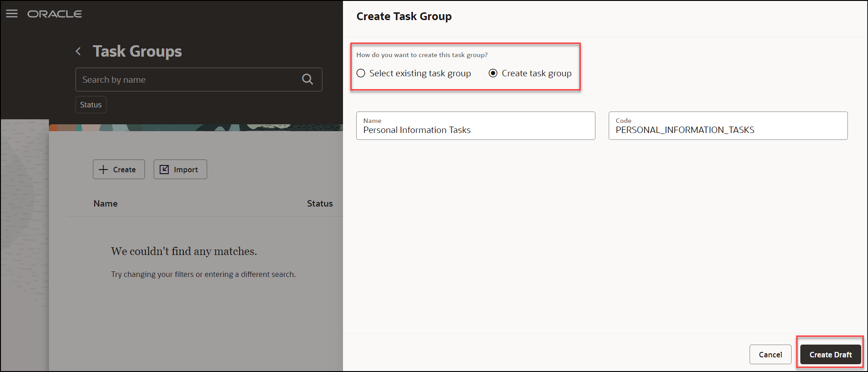Click the Create Task Group heading
Viewport: 868px width, 372px height.
point(404,16)
